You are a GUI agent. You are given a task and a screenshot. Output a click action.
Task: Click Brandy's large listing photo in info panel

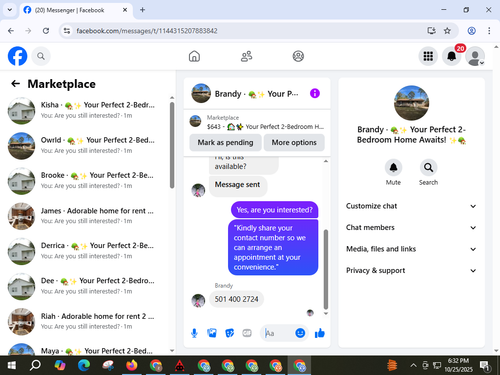click(x=411, y=103)
